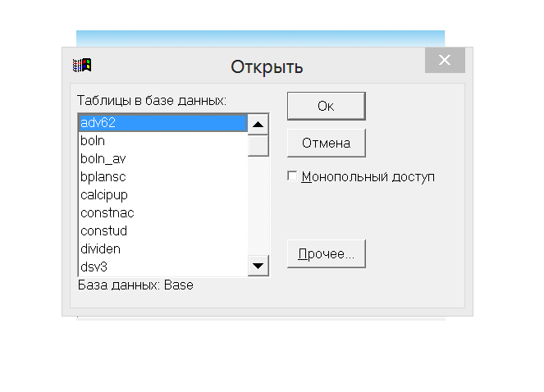The image size is (544, 392).
Task: Select the boln table
Action: pyautogui.click(x=162, y=141)
